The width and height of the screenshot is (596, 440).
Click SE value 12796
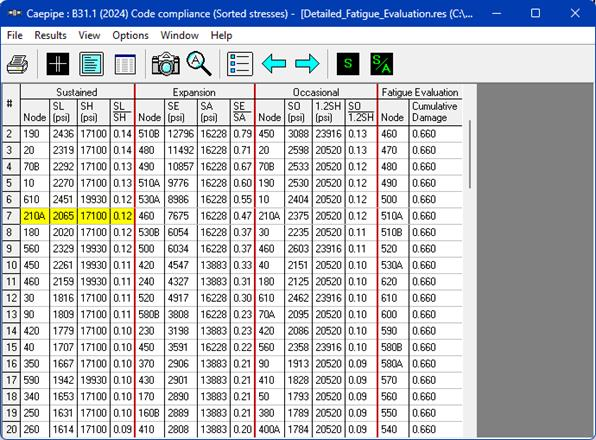click(x=181, y=134)
